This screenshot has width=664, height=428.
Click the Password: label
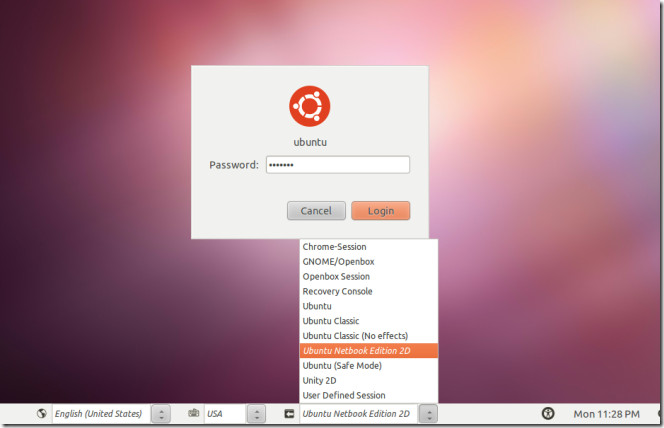(234, 165)
